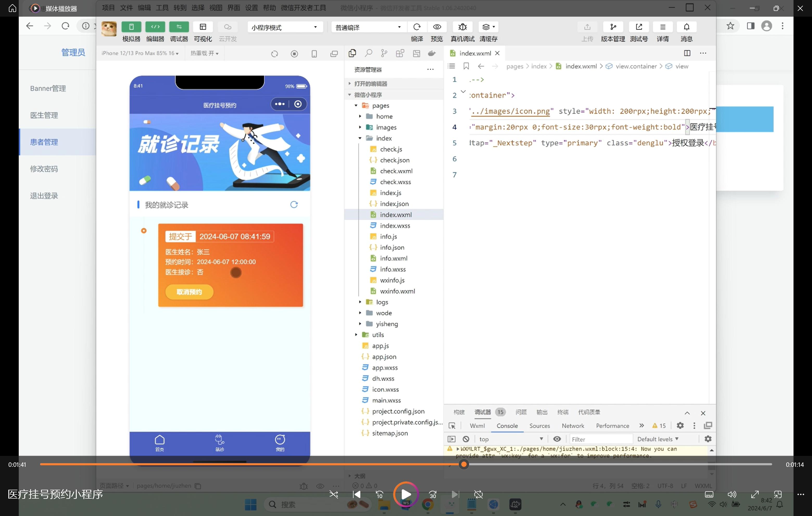Select Banner管理 in admin sidebar
The width and height of the screenshot is (812, 516).
(48, 88)
